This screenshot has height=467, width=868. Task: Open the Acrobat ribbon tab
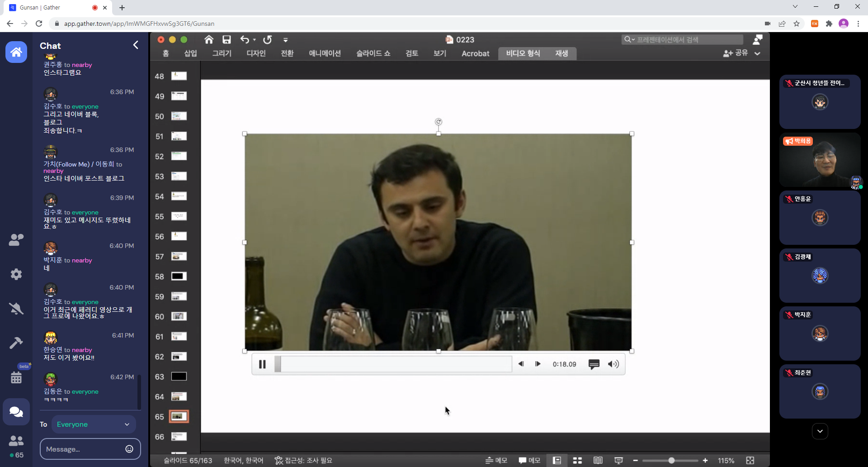coord(475,53)
